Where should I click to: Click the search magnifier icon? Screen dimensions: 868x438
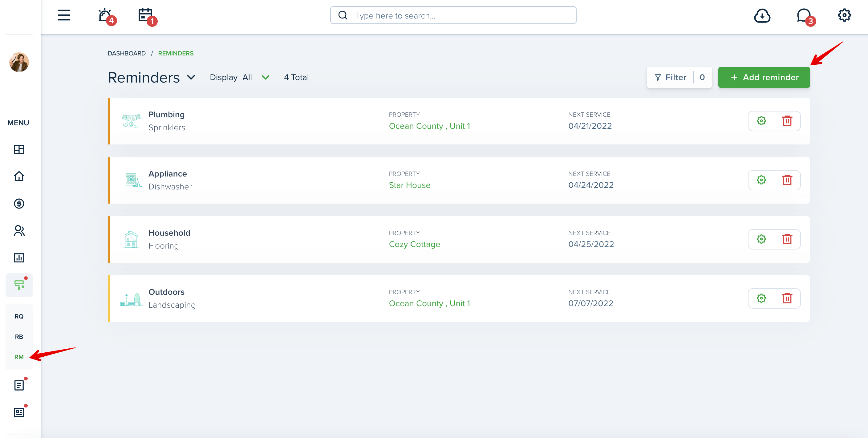tap(343, 15)
